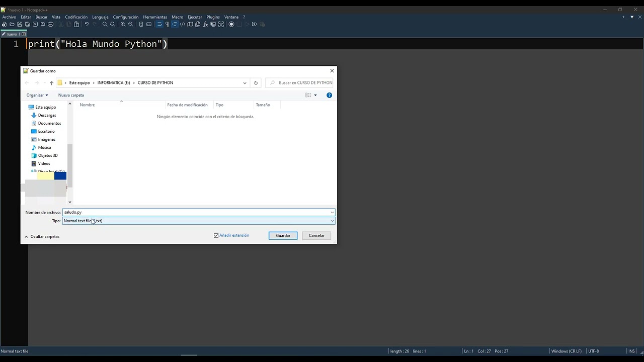This screenshot has height=362, width=644.
Task: Open the Function List fx icon
Action: point(205,24)
